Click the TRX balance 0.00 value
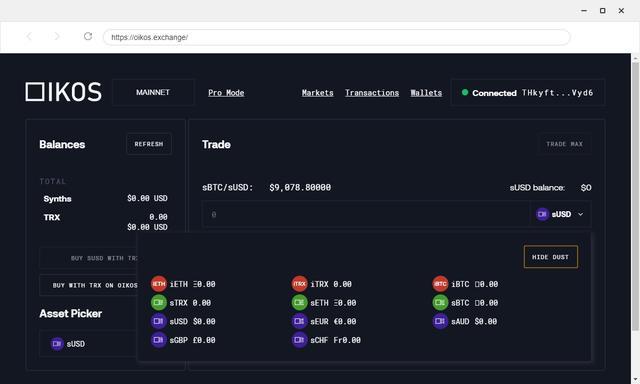The width and height of the screenshot is (640, 384). pyautogui.click(x=158, y=217)
